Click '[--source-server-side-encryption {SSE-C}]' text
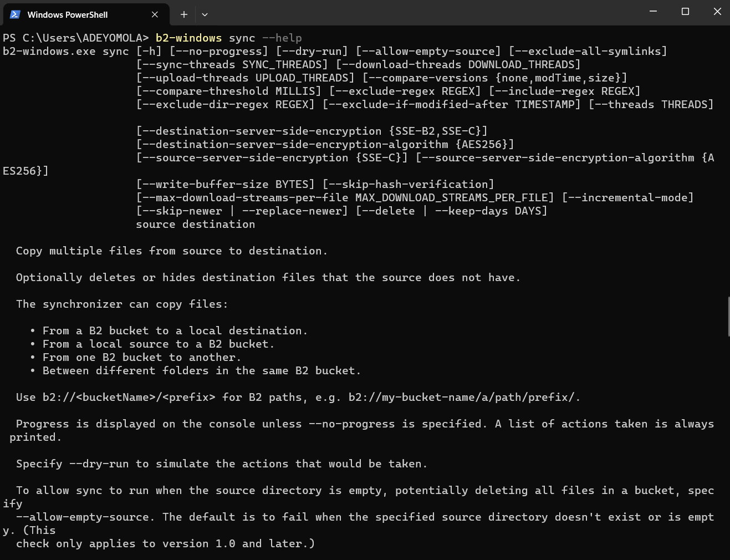The width and height of the screenshot is (730, 560). tap(272, 157)
